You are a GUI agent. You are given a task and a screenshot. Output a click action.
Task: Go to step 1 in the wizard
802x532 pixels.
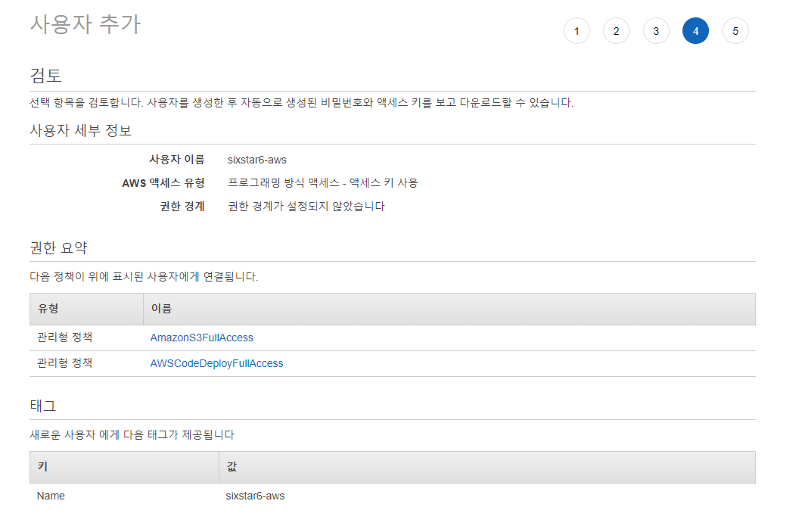point(577,31)
